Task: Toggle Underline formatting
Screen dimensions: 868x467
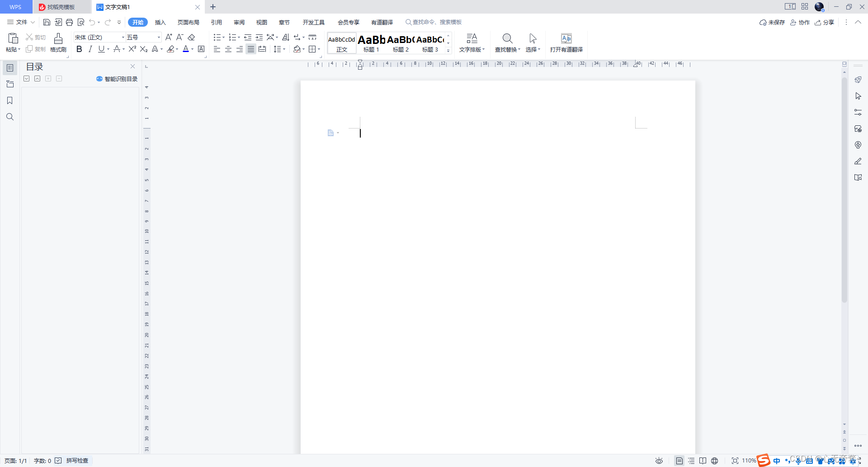Action: [x=101, y=49]
